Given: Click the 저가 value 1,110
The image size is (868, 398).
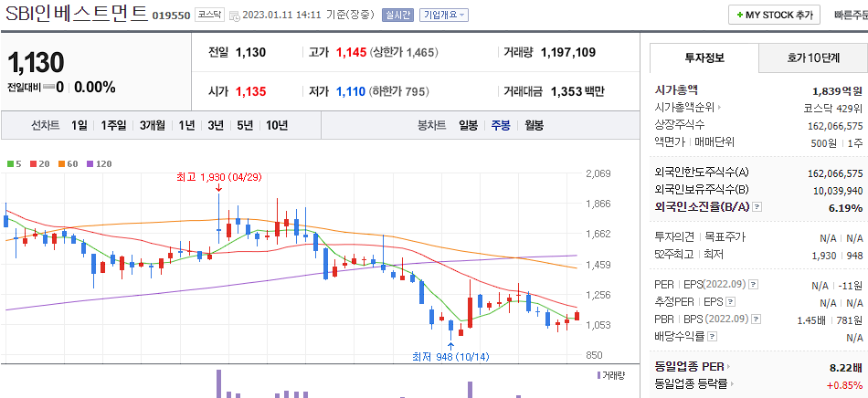Looking at the screenshot, I should coord(352,91).
